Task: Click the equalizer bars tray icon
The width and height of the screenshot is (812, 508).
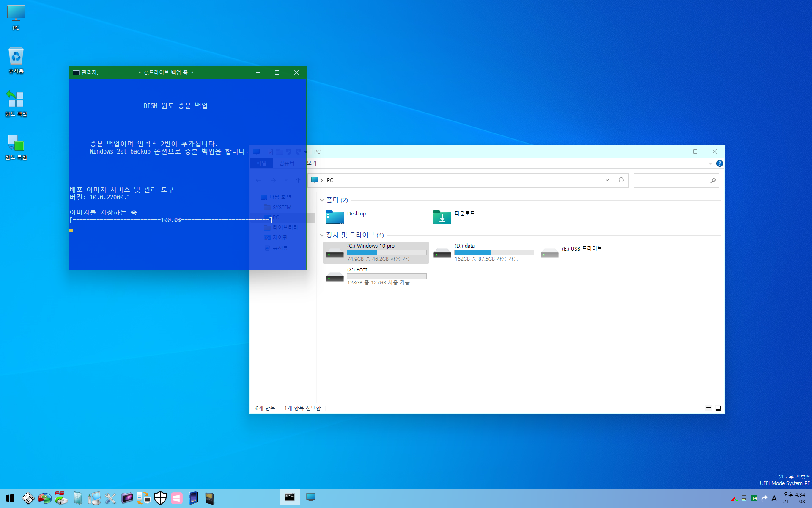Action: 744,498
